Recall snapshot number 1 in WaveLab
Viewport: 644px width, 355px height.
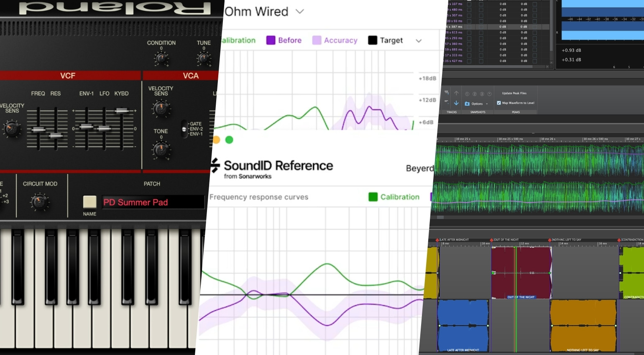(x=467, y=94)
